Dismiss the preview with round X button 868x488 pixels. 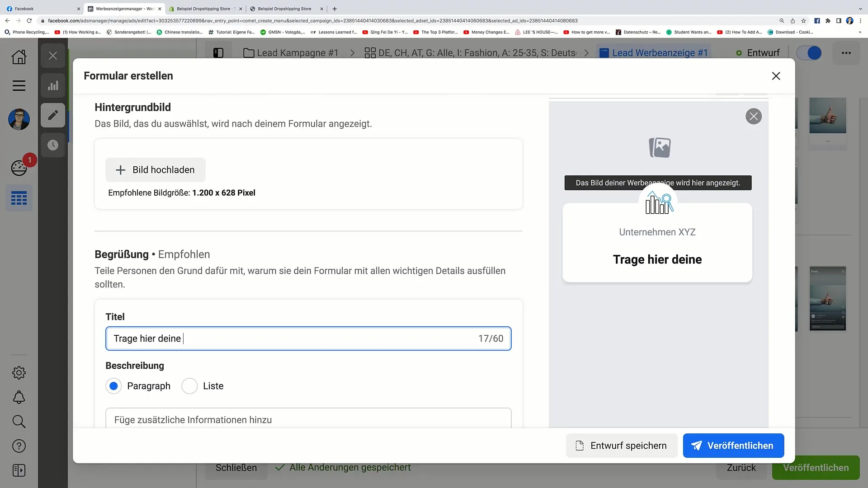[x=754, y=117]
